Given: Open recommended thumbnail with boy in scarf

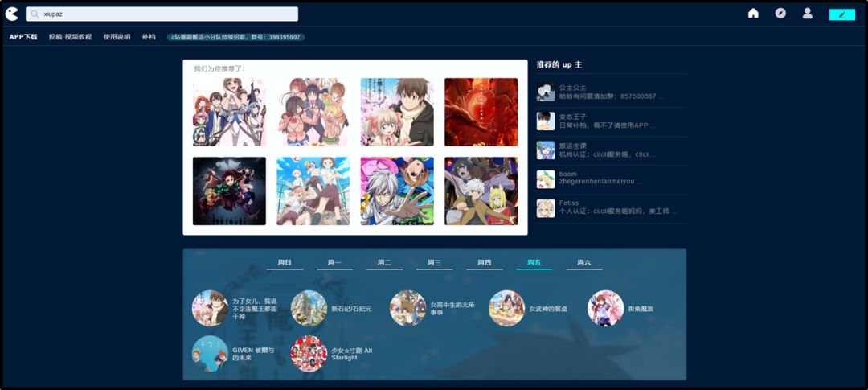Looking at the screenshot, I should click(x=397, y=112).
